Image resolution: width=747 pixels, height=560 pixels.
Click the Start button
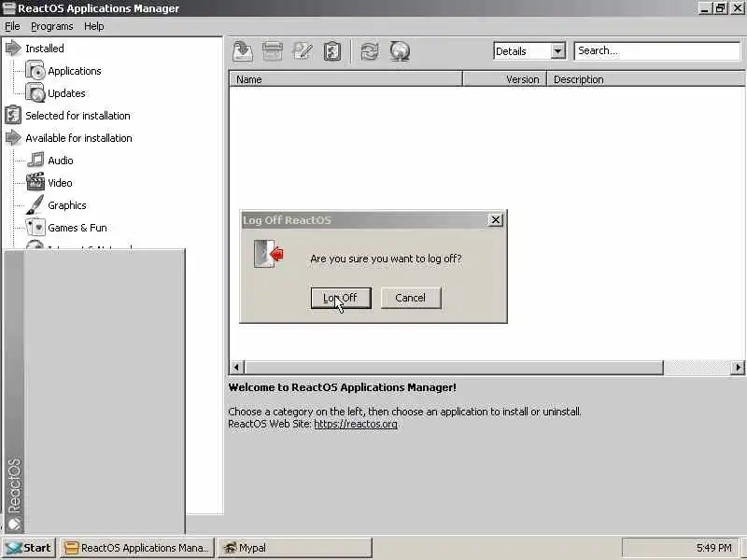coord(29,548)
